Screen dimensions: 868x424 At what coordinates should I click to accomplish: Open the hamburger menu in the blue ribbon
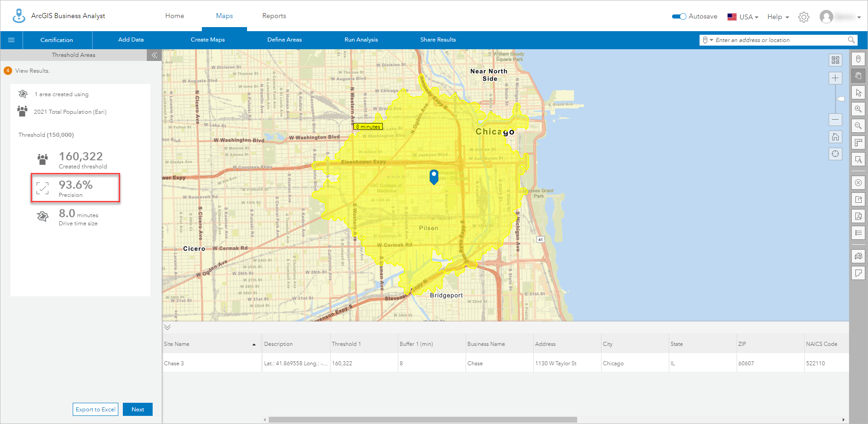pyautogui.click(x=11, y=40)
